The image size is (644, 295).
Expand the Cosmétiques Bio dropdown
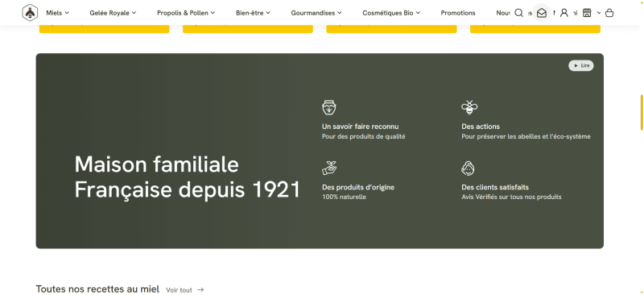click(391, 13)
